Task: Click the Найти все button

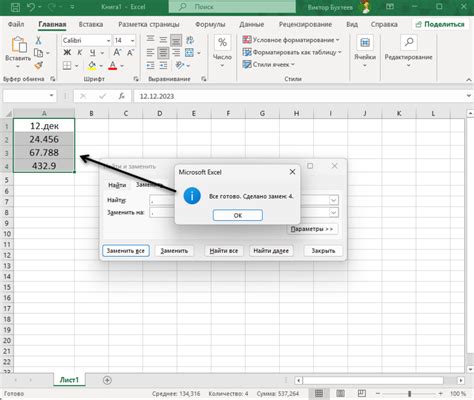Action: (x=224, y=251)
